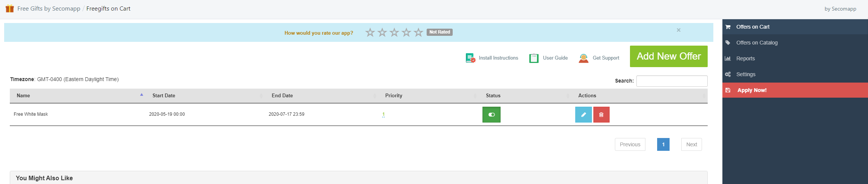Click into the Search input field
Image resolution: width=868 pixels, height=184 pixels.
click(x=671, y=81)
